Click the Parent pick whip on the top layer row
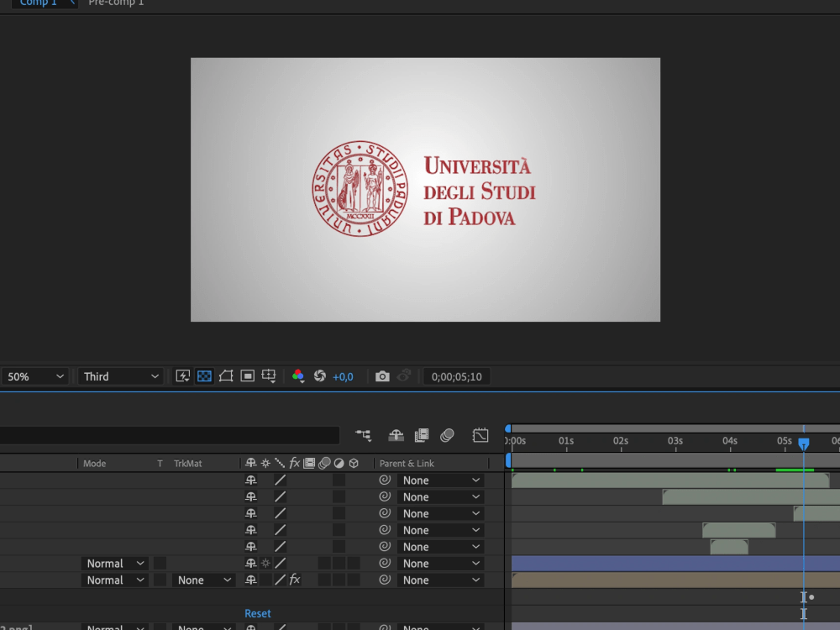840x630 pixels. (x=385, y=480)
